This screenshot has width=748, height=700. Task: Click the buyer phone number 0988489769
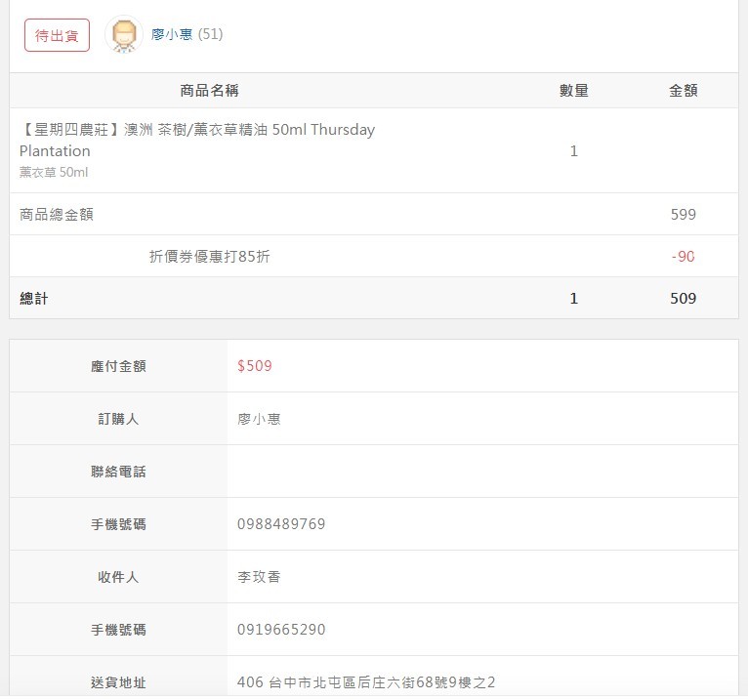click(x=281, y=524)
